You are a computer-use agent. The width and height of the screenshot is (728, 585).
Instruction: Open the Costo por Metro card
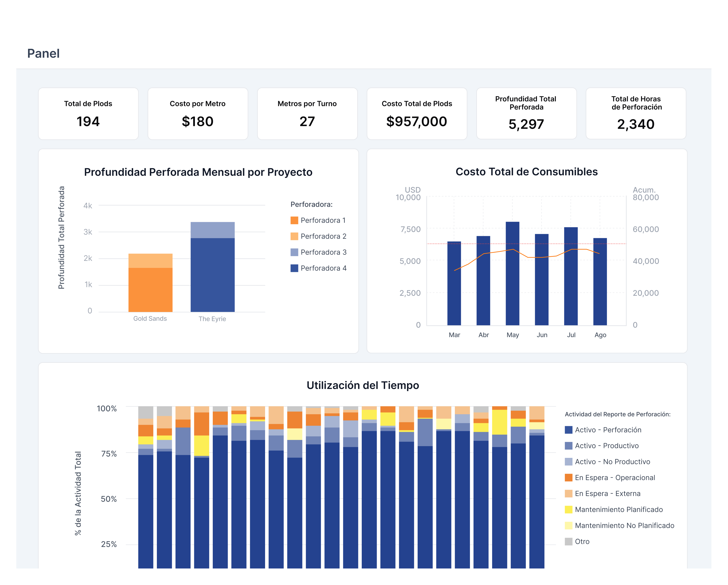(x=198, y=114)
